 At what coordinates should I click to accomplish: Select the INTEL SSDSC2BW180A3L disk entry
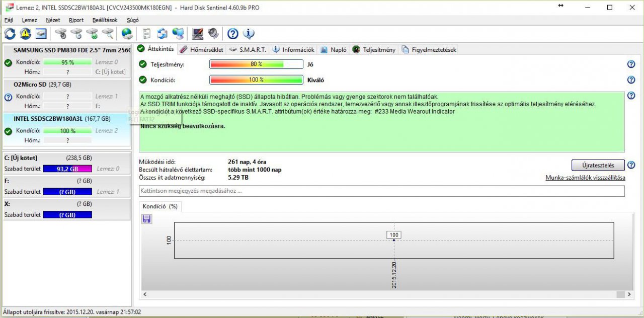66,130
